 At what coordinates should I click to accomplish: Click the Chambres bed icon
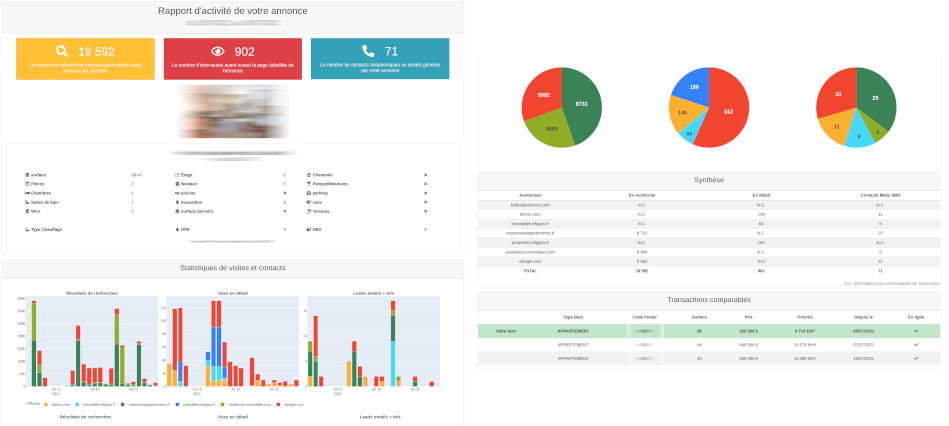[x=27, y=193]
